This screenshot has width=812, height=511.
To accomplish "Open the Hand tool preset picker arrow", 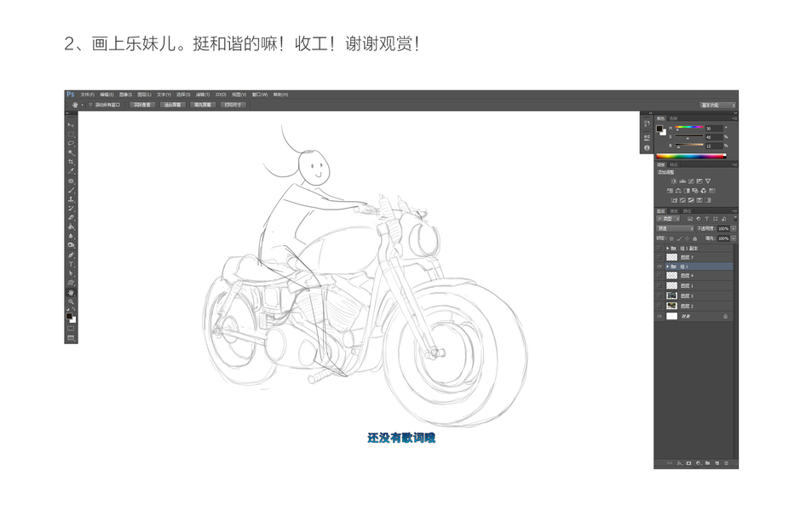I will 83,105.
